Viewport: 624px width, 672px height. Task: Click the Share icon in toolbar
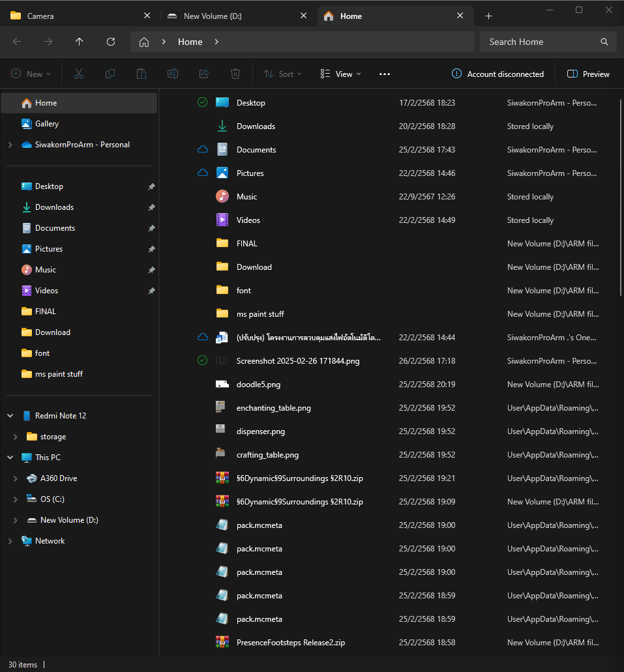click(203, 74)
